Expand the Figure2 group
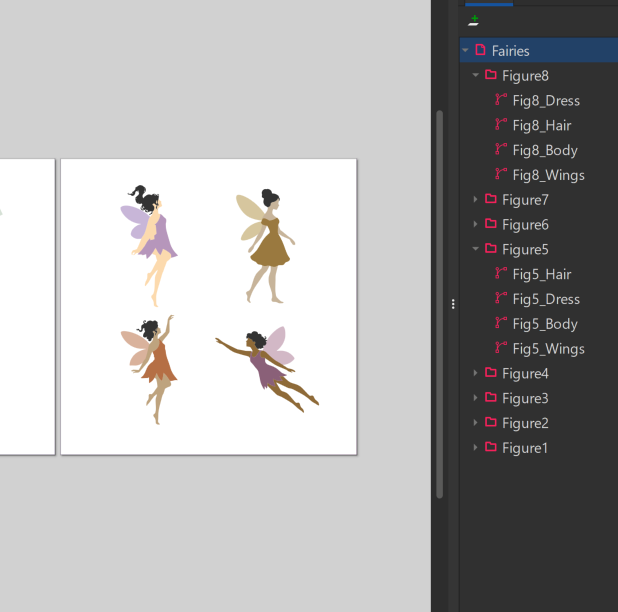Screen dimensions: 618x612 tap(476, 423)
